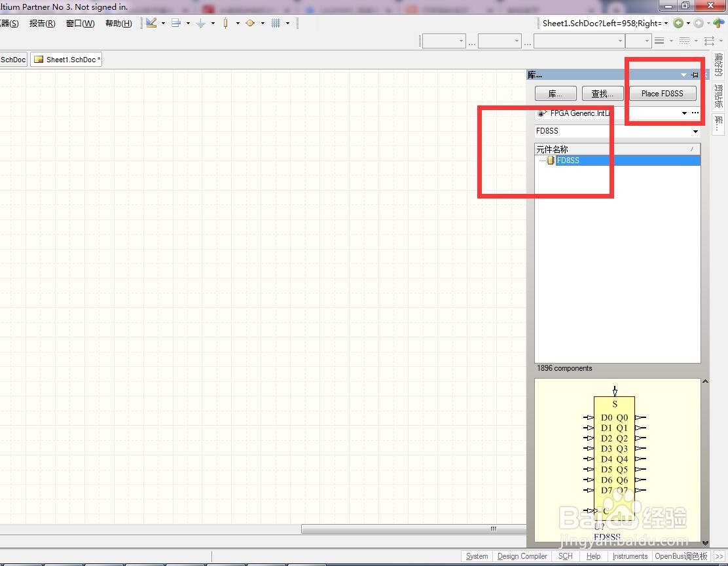This screenshot has height=566, width=728.
Task: Click the preview pane scroll down arrow
Action: (x=705, y=542)
